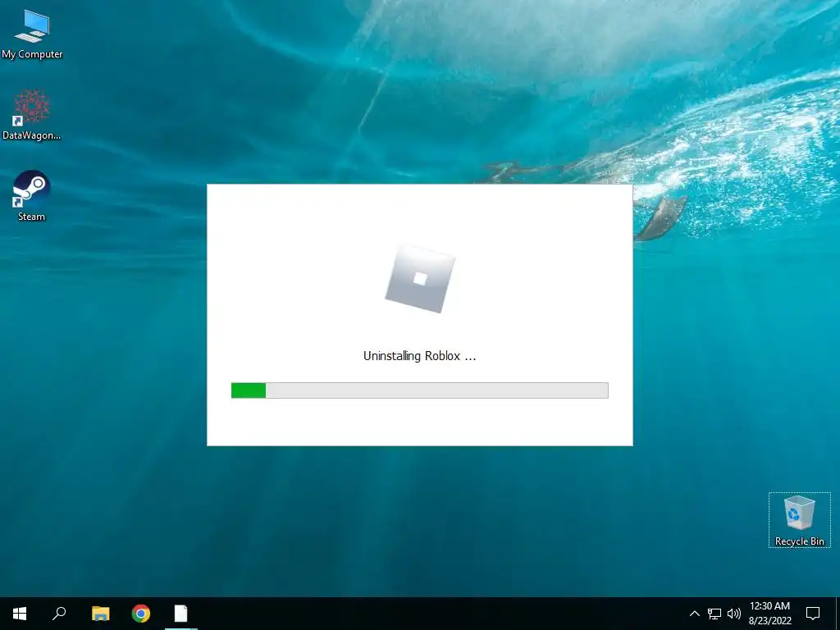Image resolution: width=840 pixels, height=630 pixels.
Task: Open network status tray icon
Action: (714, 614)
